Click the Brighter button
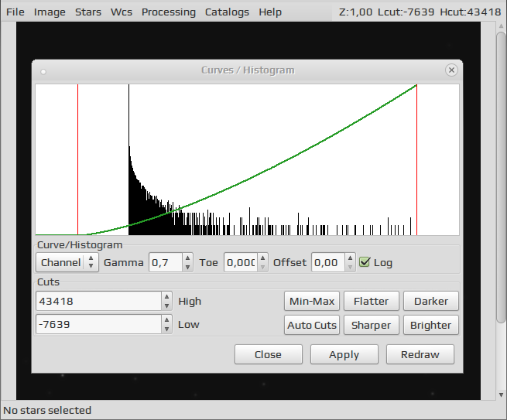Viewport: 507px width, 420px height. click(x=431, y=325)
